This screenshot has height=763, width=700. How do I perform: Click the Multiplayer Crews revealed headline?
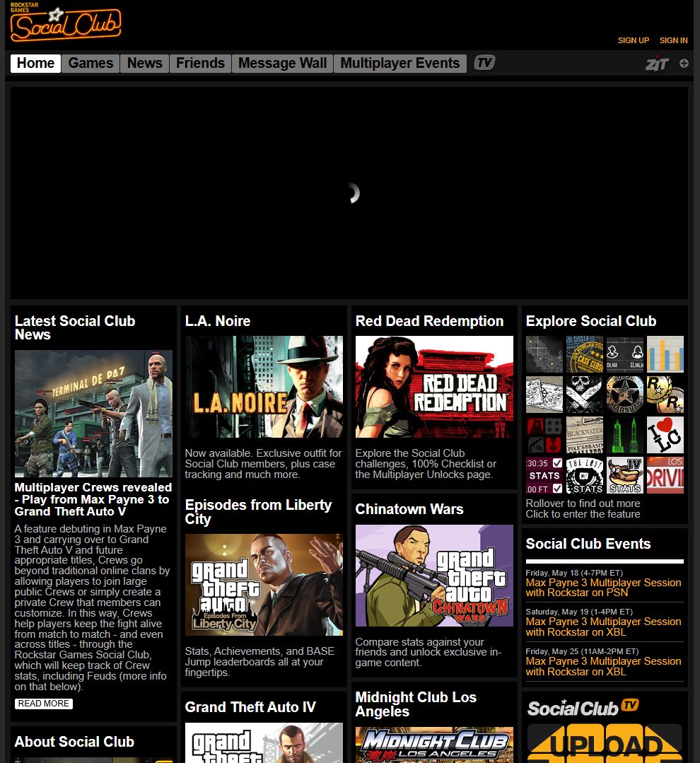pyautogui.click(x=93, y=499)
